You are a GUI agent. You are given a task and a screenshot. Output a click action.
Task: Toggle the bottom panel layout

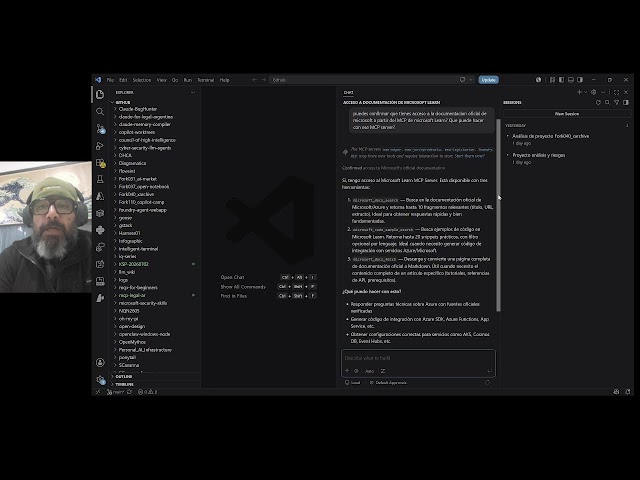(571, 80)
